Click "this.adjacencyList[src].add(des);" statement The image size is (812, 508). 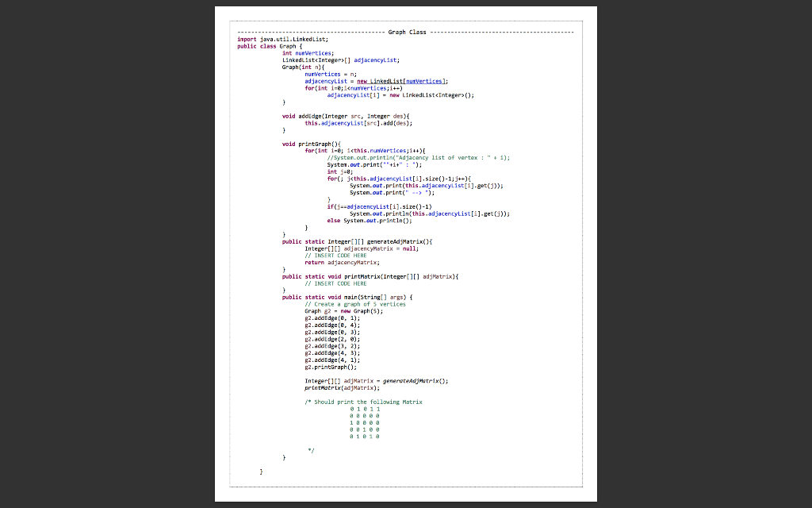coord(358,123)
